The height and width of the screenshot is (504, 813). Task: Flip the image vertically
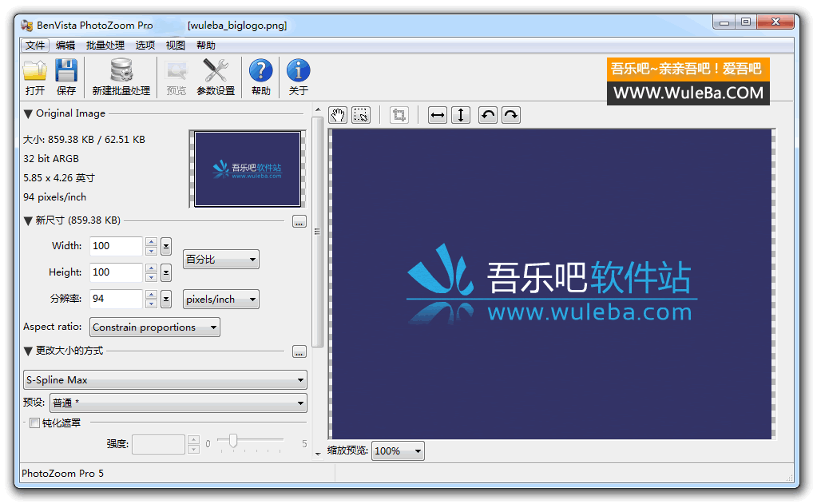point(461,115)
